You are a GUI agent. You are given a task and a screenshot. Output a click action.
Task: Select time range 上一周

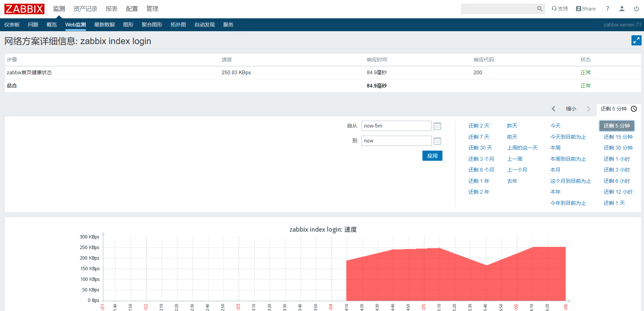(x=515, y=159)
